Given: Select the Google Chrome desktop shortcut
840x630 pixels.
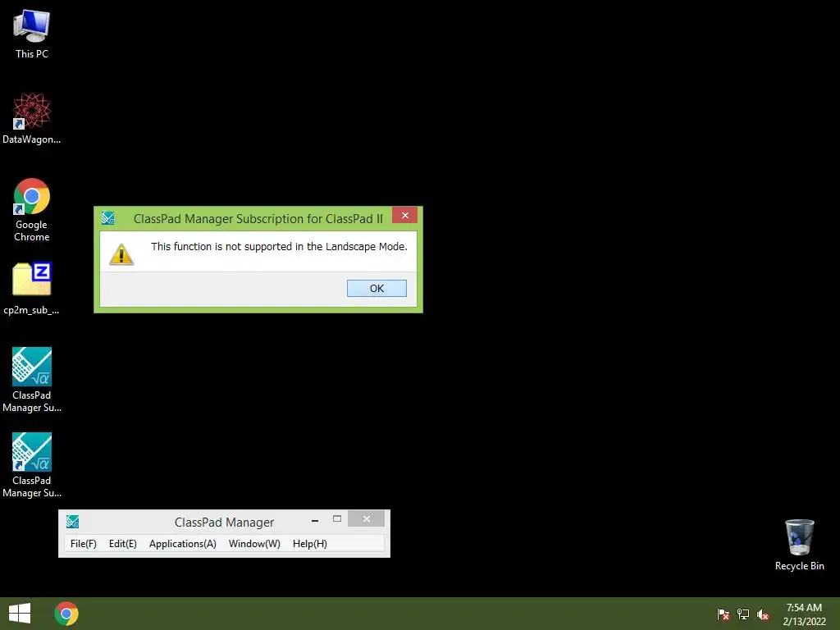Looking at the screenshot, I should pos(32,209).
